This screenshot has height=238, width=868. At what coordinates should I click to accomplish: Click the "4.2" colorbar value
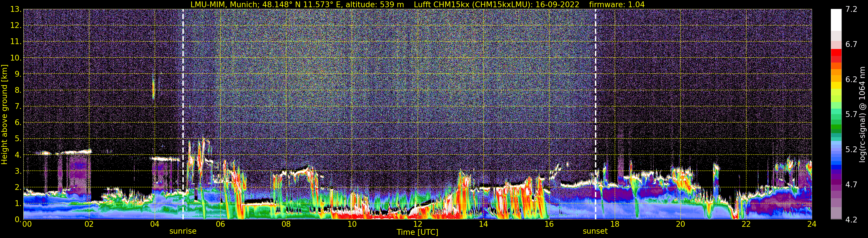coord(851,220)
